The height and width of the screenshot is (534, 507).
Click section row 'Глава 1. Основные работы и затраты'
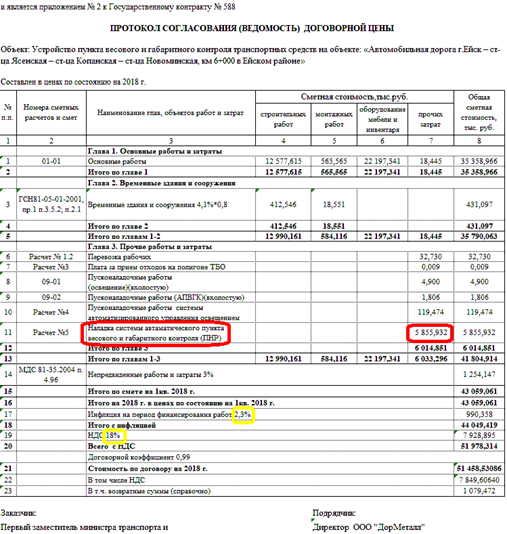click(x=155, y=151)
